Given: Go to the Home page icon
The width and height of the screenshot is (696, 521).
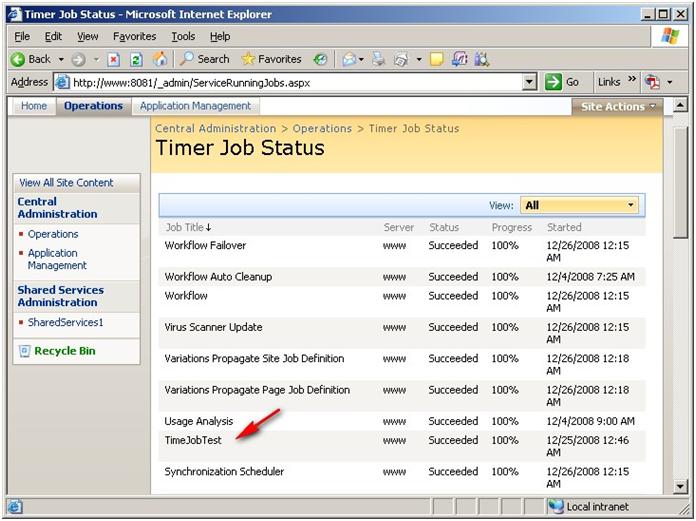Looking at the screenshot, I should point(160,59).
